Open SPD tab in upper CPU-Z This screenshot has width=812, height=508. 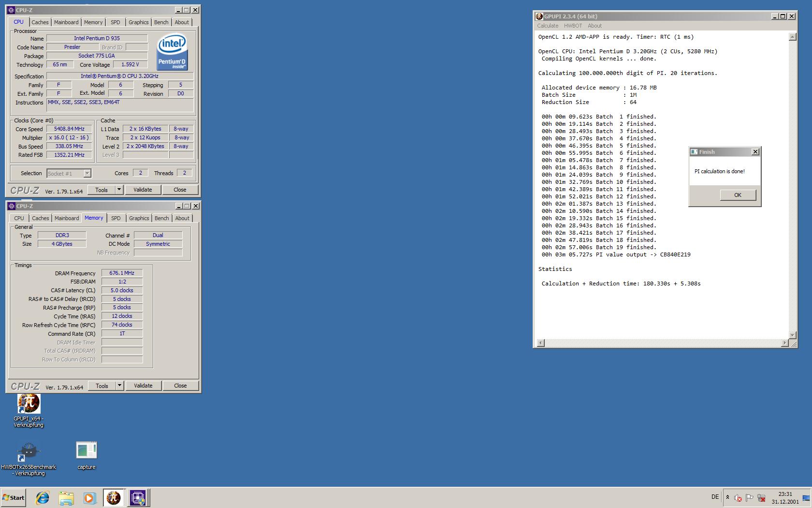click(115, 22)
